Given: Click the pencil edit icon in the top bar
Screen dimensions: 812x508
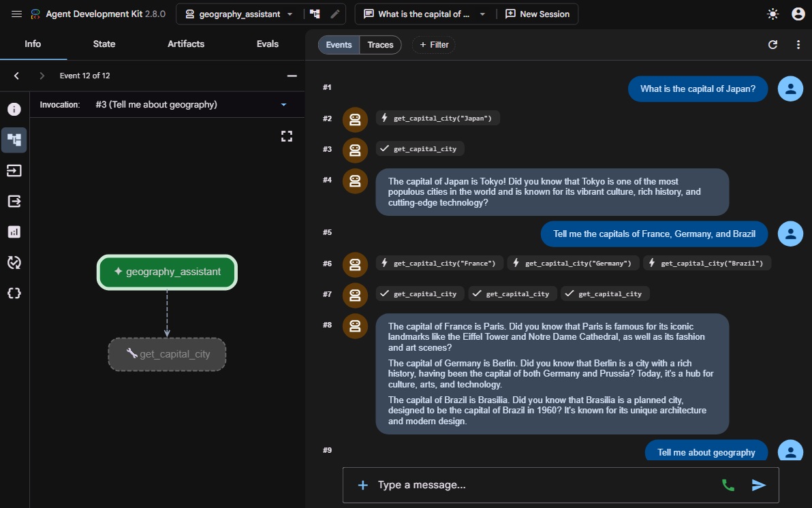Looking at the screenshot, I should [x=335, y=14].
